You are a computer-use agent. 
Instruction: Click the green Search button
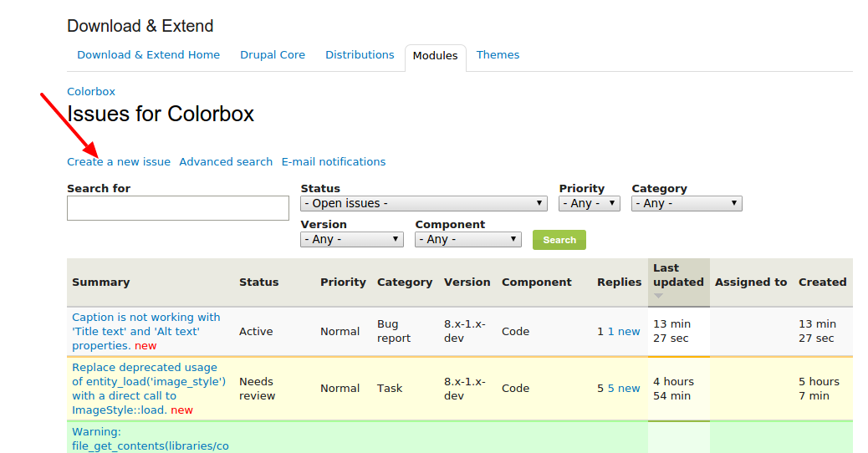click(x=559, y=240)
